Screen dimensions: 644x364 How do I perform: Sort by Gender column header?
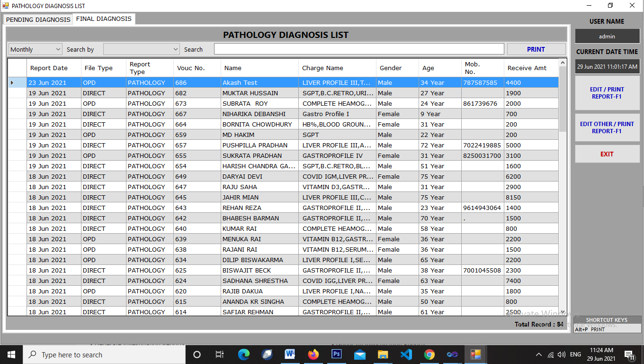pyautogui.click(x=397, y=68)
